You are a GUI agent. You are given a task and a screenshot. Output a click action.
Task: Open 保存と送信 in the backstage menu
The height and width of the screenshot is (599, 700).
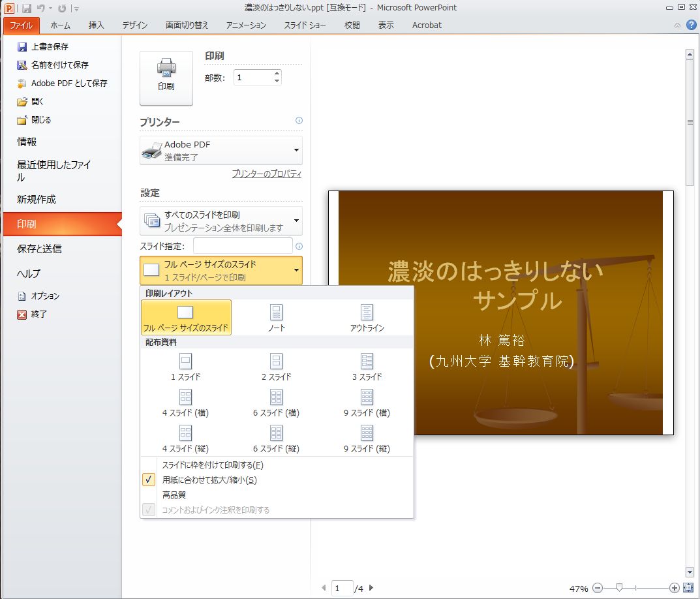point(39,249)
